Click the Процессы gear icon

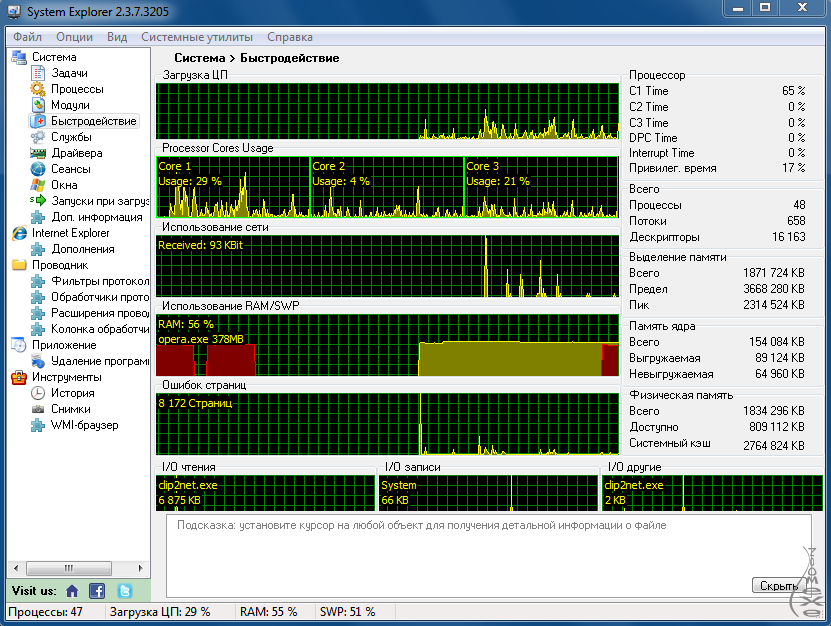pyautogui.click(x=38, y=89)
